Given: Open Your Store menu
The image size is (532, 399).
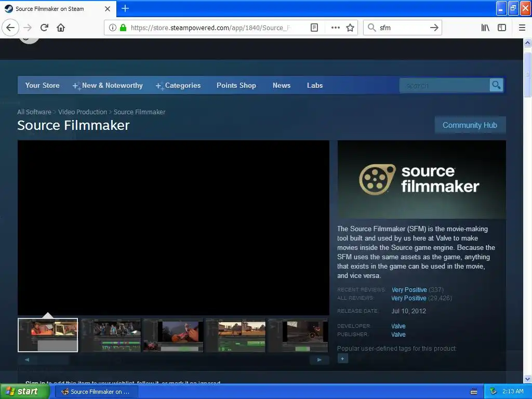Looking at the screenshot, I should point(43,86).
